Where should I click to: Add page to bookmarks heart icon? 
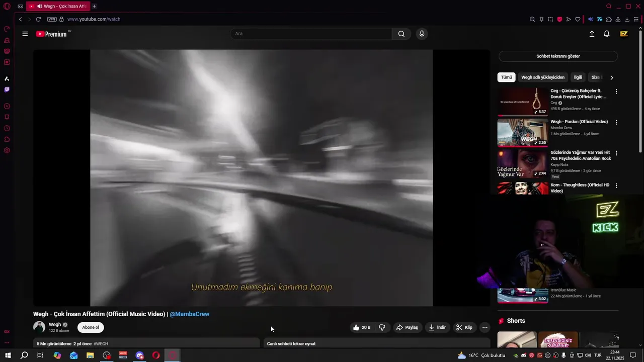coord(578,19)
